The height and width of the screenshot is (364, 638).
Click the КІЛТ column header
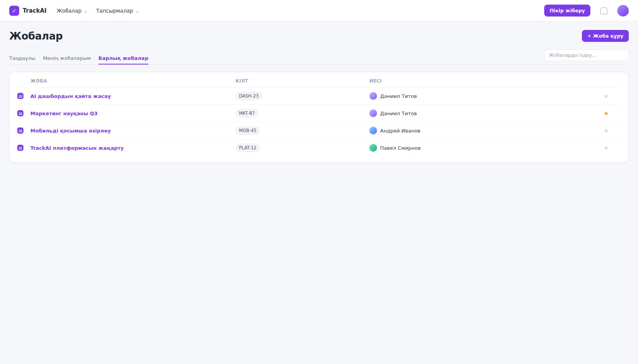[x=242, y=81]
